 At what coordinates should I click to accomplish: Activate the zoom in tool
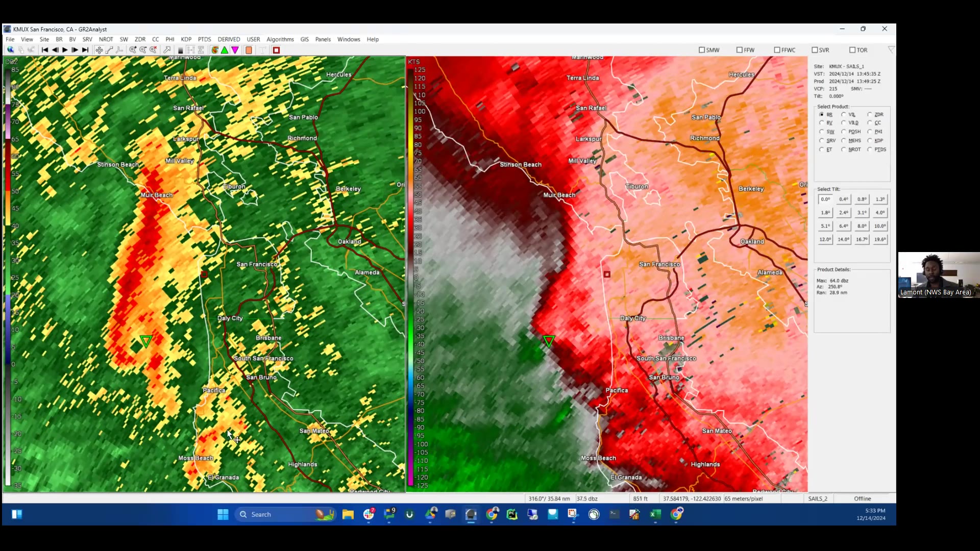click(133, 49)
